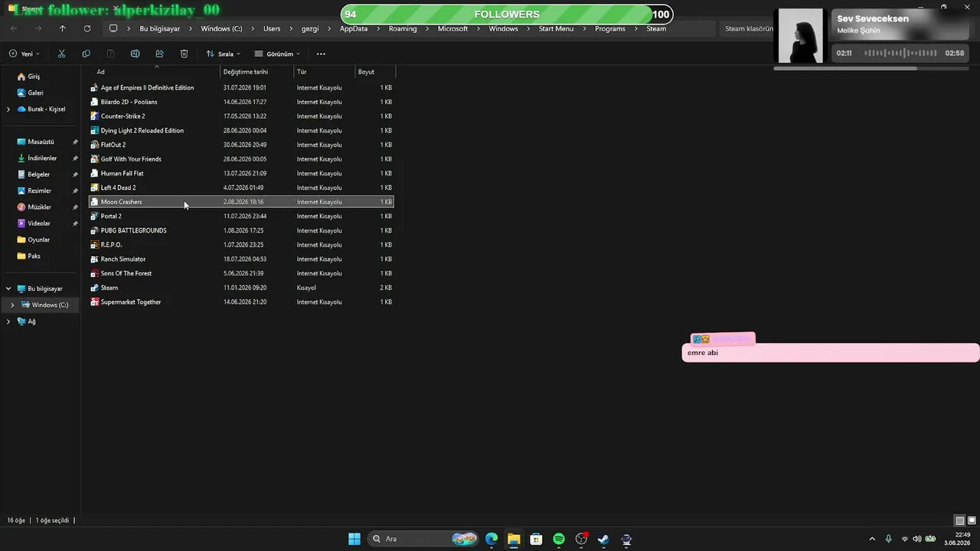
Task: Jump to Start Menu in the address bar
Action: pos(556,28)
